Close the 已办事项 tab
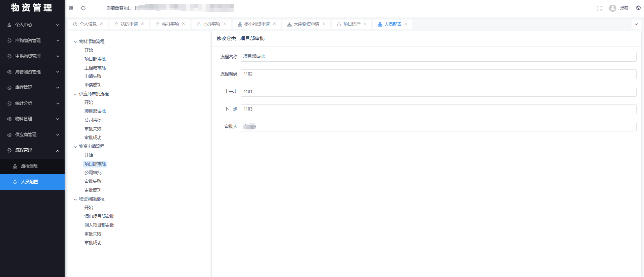Image resolution: width=644 pixels, height=277 pixels. click(225, 24)
